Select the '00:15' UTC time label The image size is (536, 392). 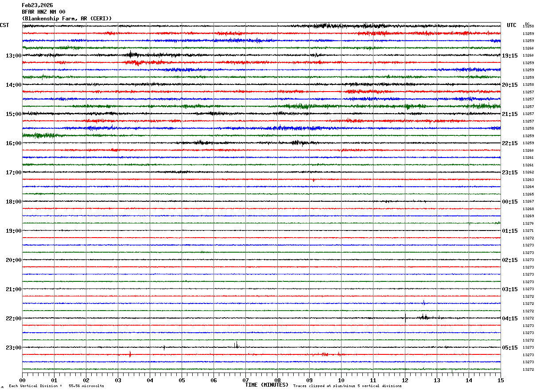point(510,202)
